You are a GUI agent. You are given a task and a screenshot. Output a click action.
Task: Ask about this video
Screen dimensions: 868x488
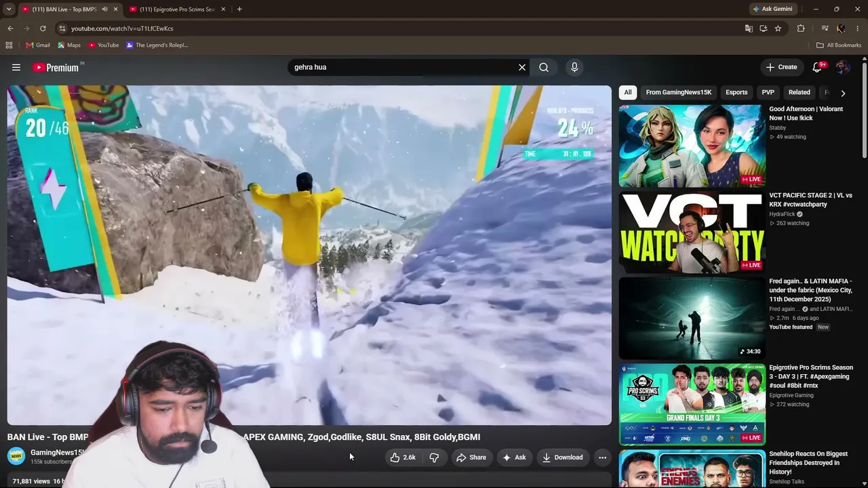coord(514,457)
